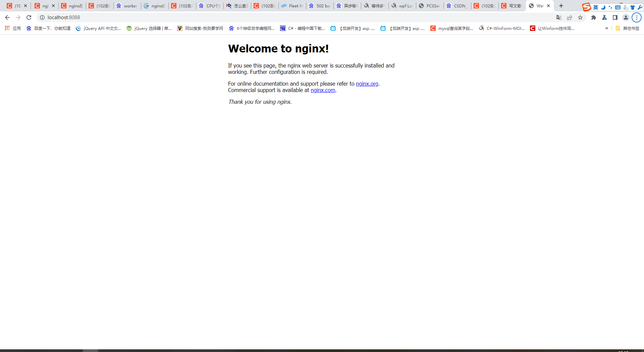Open Chrome's three-dot menu
This screenshot has height=352, width=644.
[637, 17]
